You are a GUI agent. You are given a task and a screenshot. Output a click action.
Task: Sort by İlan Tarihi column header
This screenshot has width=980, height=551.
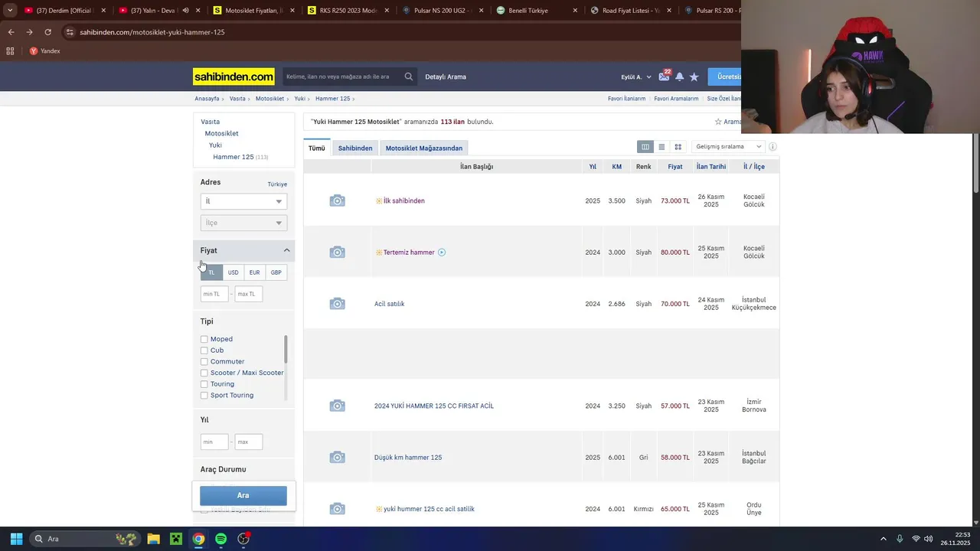pos(711,167)
